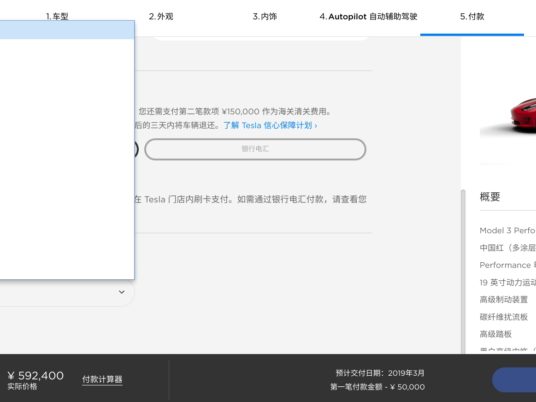Screen dimensions: 536x402
Task: Open the 付款计算器 link
Action: [x=102, y=379]
